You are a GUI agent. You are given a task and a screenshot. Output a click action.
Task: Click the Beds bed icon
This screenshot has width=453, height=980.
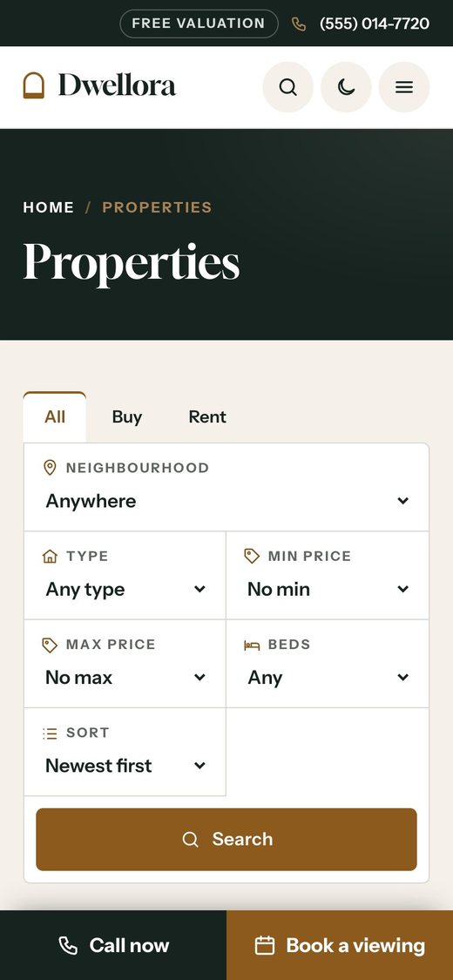252,645
